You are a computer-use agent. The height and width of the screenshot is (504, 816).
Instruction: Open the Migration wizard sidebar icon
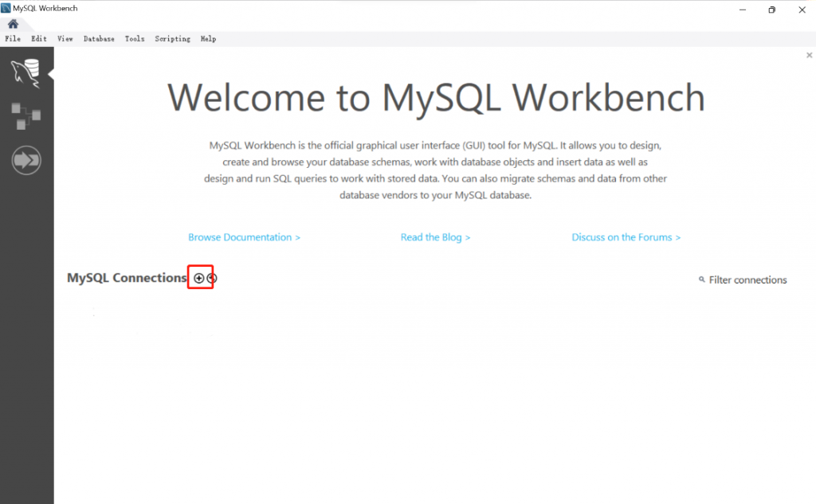pos(26,161)
